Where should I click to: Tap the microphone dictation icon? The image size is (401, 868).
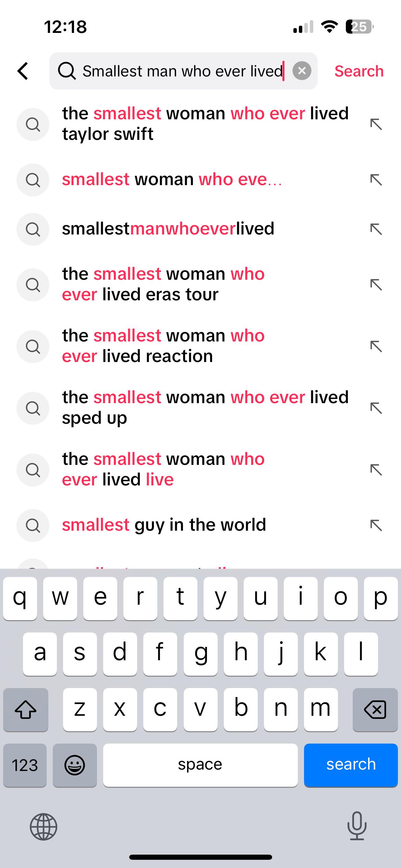click(357, 826)
